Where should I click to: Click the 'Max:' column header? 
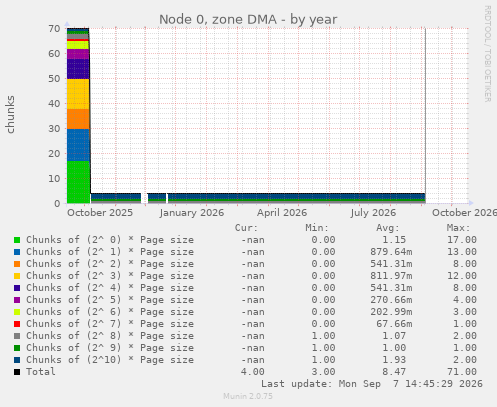(458, 228)
